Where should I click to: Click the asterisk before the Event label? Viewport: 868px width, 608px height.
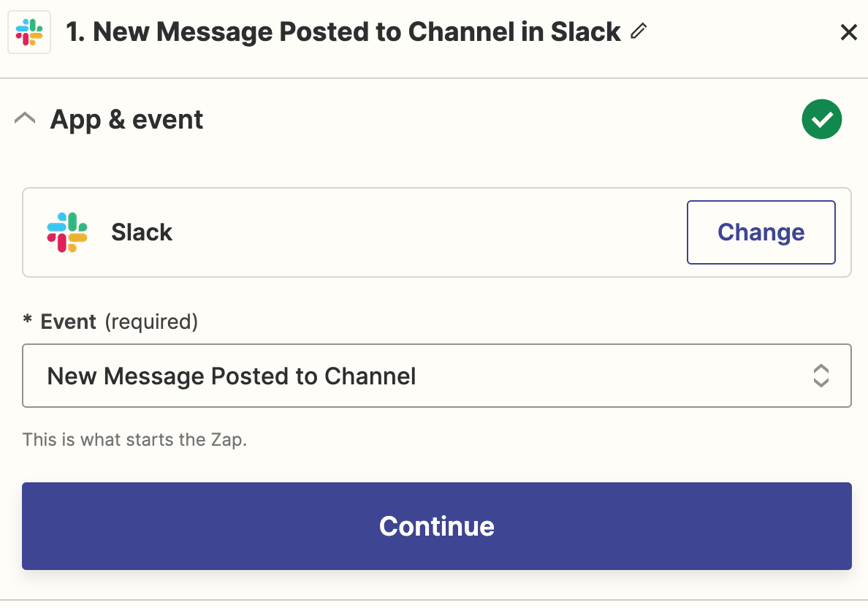tap(28, 322)
